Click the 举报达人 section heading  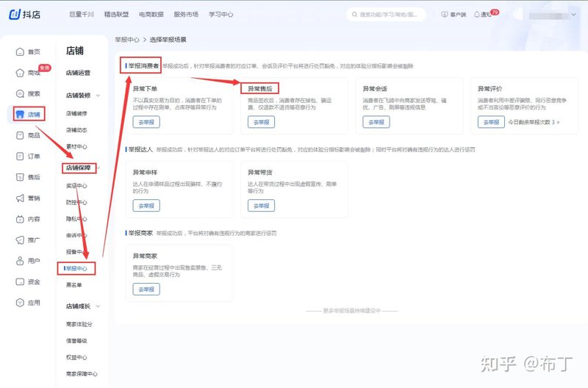click(140, 150)
